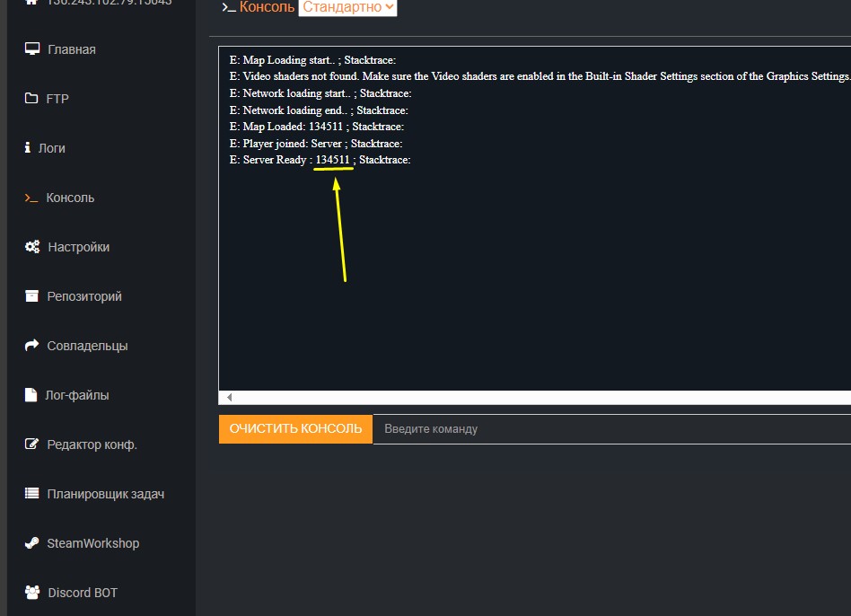This screenshot has height=616, width=851.
Task: Open the SteamWorkshop menu entry
Action: pos(92,543)
